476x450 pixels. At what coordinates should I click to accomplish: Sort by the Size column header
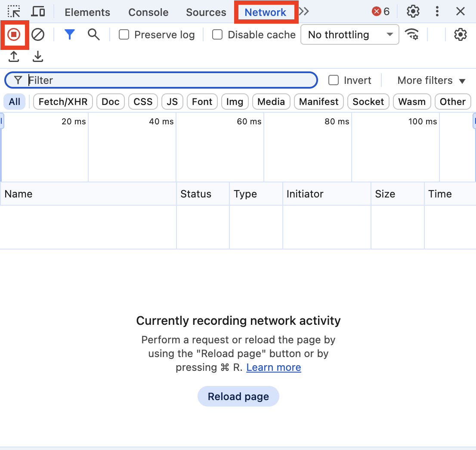[x=397, y=194]
